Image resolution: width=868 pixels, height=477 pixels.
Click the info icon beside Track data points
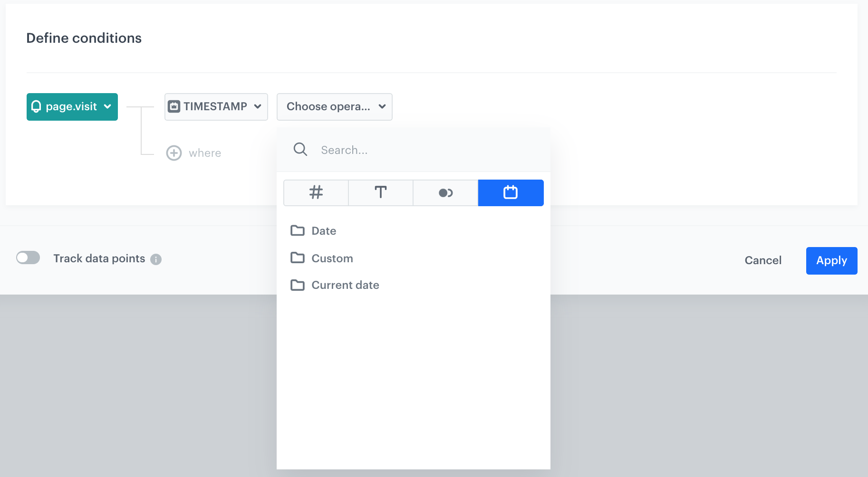point(156,259)
